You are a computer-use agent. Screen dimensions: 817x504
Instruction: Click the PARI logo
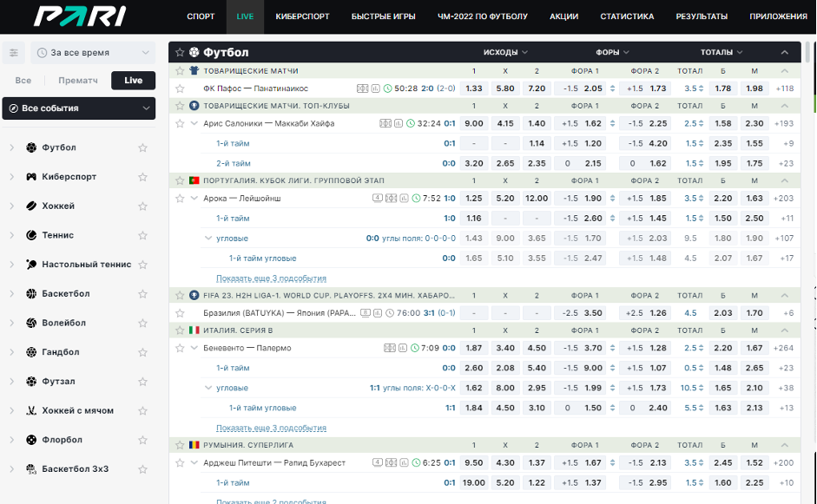coord(79,16)
